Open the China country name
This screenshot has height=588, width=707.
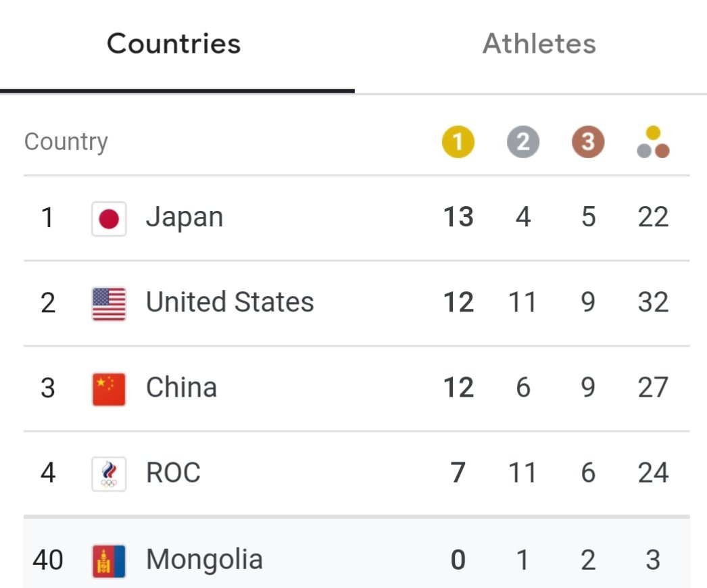click(x=181, y=387)
